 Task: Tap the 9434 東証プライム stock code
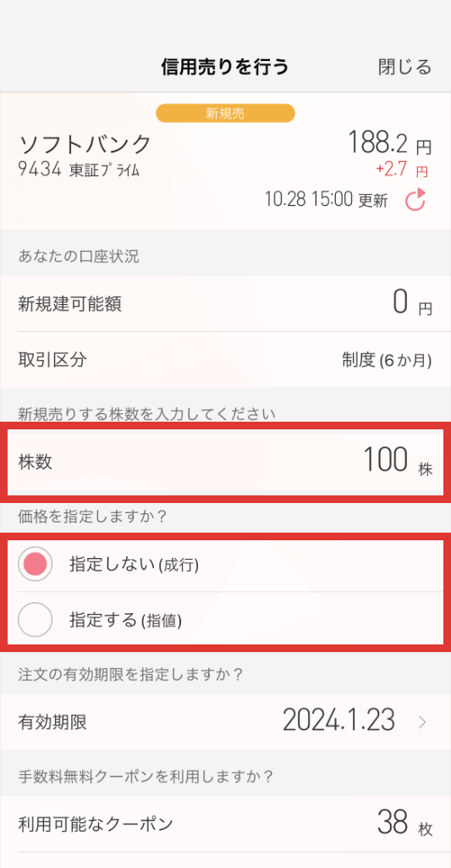pos(79,169)
